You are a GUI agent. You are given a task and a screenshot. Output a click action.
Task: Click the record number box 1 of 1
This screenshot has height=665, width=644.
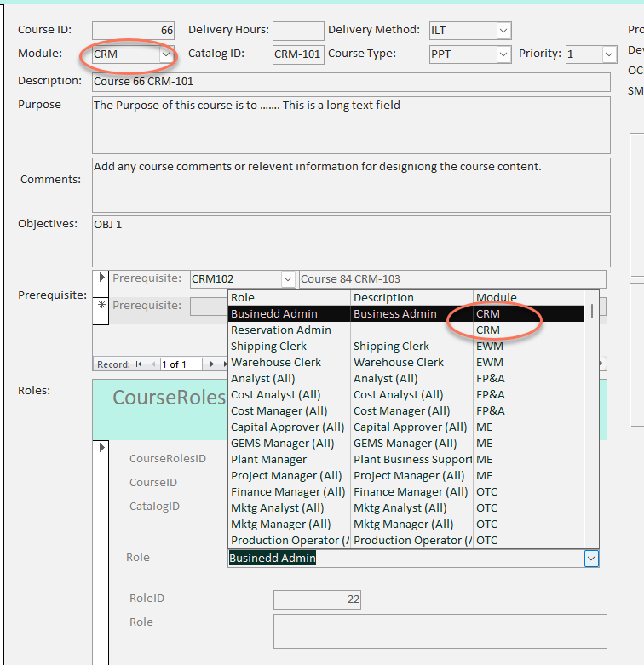click(x=181, y=364)
